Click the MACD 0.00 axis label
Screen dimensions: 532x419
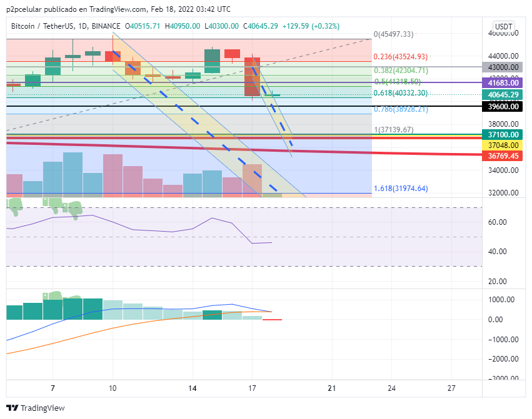coord(495,319)
